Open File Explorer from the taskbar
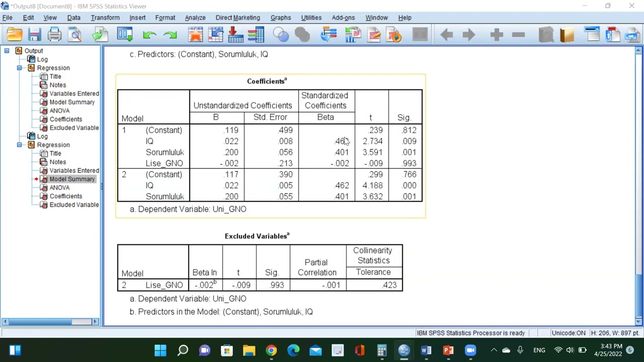 pyautogui.click(x=249, y=350)
